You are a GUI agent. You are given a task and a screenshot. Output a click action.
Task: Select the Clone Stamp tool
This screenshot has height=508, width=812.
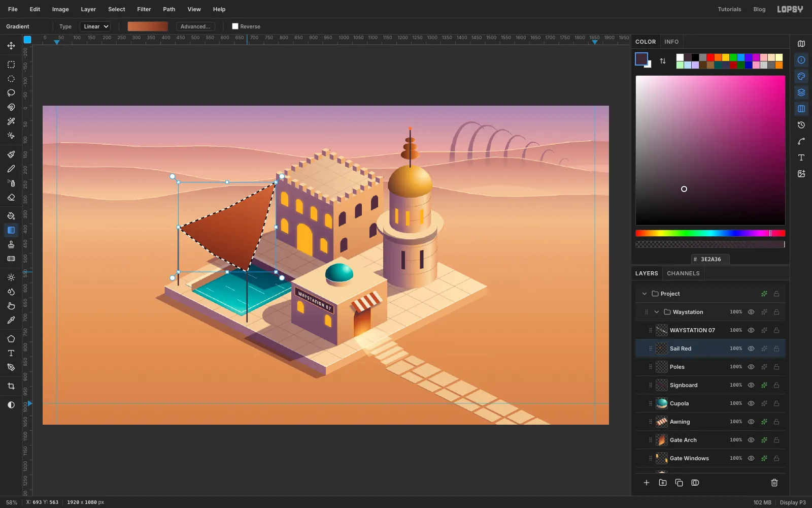click(11, 244)
